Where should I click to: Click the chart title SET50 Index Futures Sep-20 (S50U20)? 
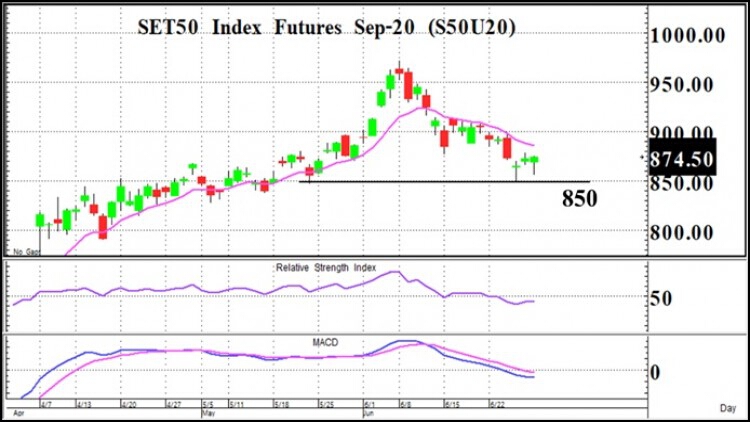click(x=326, y=28)
